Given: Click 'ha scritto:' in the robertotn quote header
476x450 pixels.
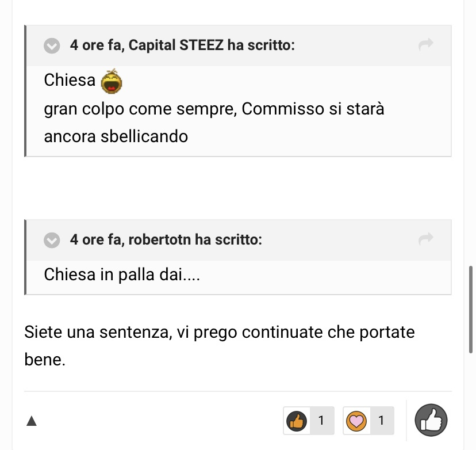Looking at the screenshot, I should [228, 239].
